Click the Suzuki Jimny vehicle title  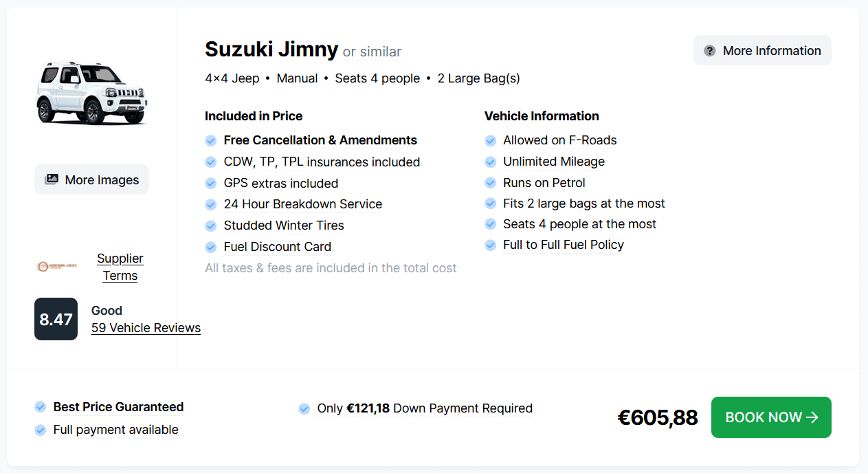(271, 49)
